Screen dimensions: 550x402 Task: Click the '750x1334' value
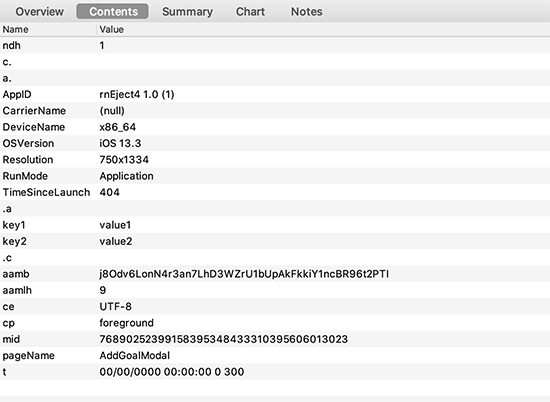click(124, 160)
